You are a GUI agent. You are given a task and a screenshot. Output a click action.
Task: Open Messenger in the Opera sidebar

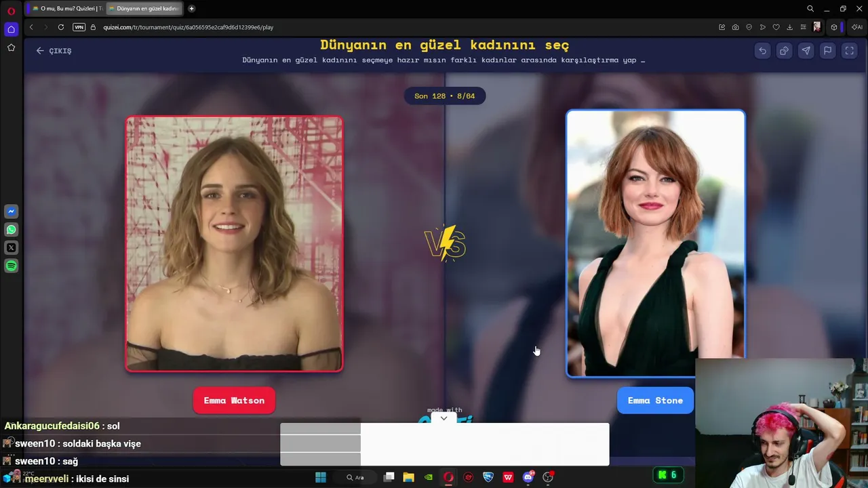point(11,211)
